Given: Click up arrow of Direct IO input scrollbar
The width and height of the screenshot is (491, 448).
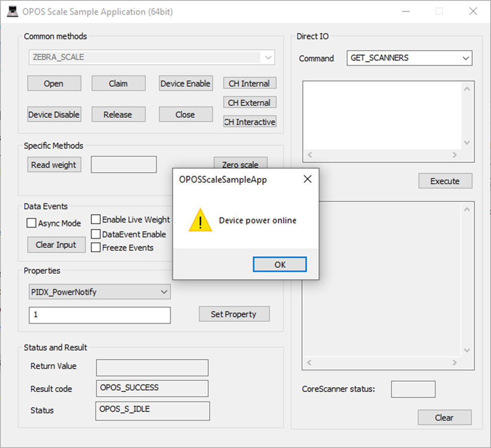Looking at the screenshot, I should click(x=467, y=89).
